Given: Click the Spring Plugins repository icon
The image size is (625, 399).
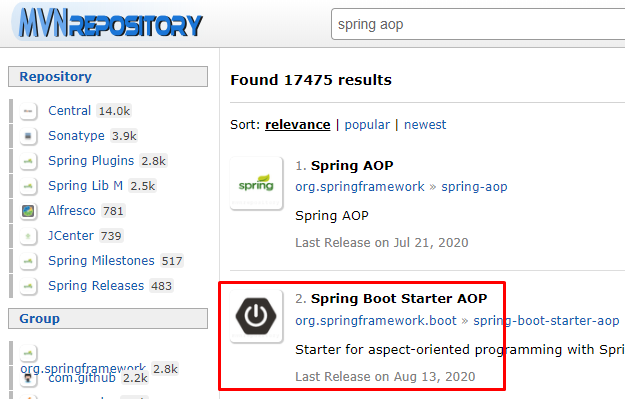Looking at the screenshot, I should coord(28,161).
